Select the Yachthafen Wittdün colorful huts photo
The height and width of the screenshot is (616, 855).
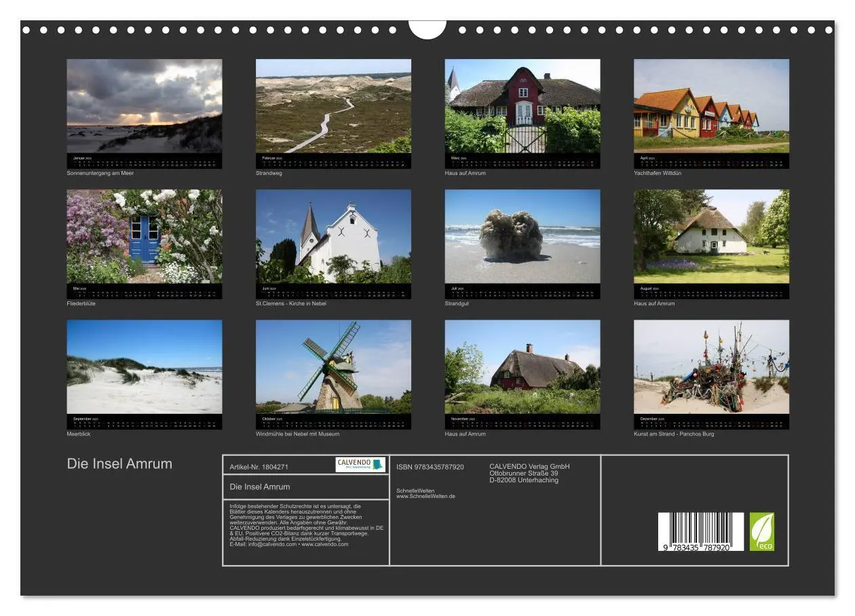[x=711, y=106]
